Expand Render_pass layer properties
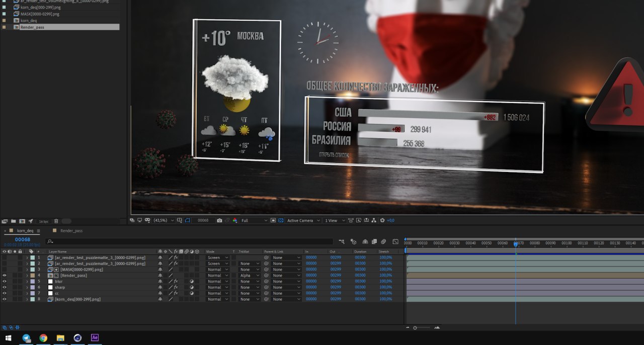Image resolution: width=644 pixels, height=345 pixels. click(27, 276)
